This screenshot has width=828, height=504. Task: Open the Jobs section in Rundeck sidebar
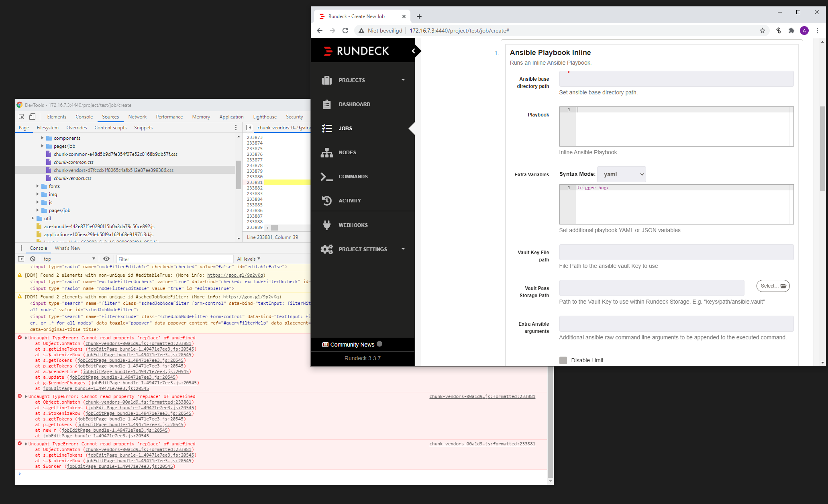pyautogui.click(x=345, y=128)
